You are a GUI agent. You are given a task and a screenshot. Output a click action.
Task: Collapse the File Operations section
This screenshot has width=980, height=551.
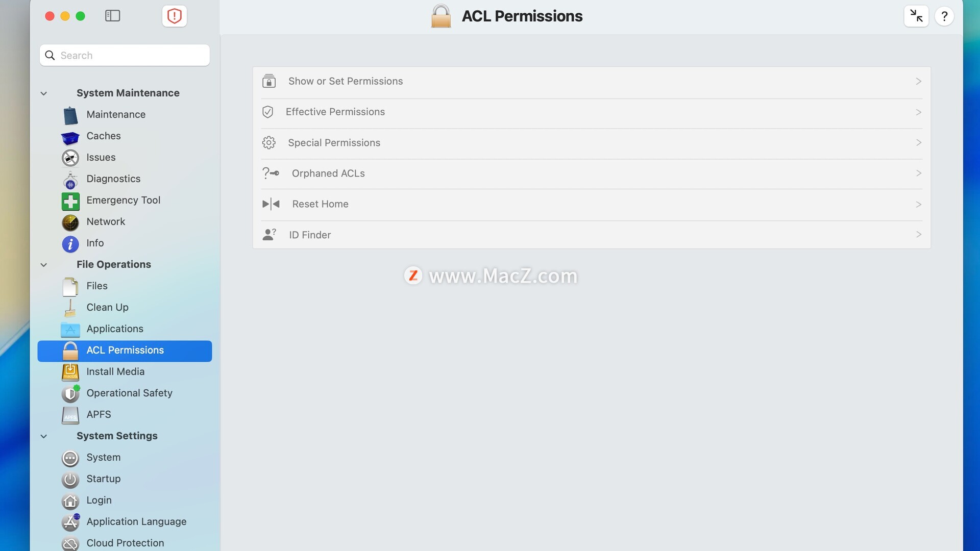click(x=44, y=265)
